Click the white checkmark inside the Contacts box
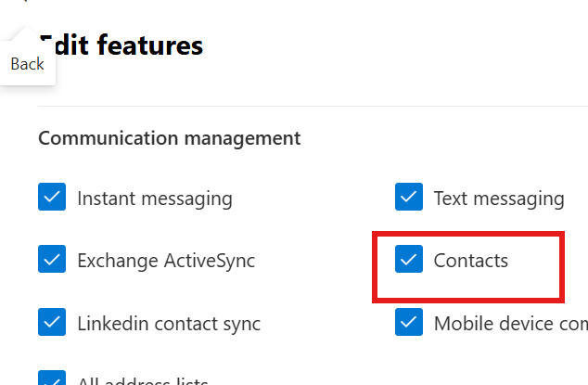The width and height of the screenshot is (588, 385). click(409, 259)
